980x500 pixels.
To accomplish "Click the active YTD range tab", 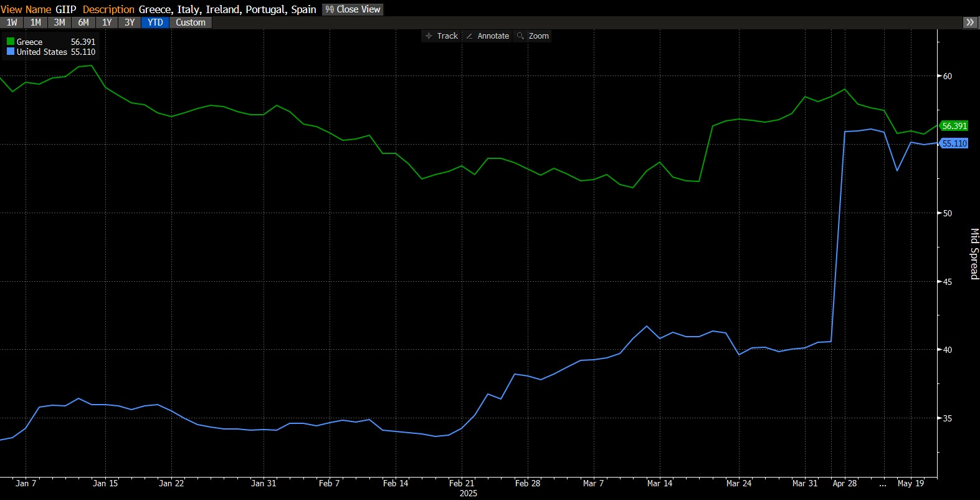I will pyautogui.click(x=155, y=22).
